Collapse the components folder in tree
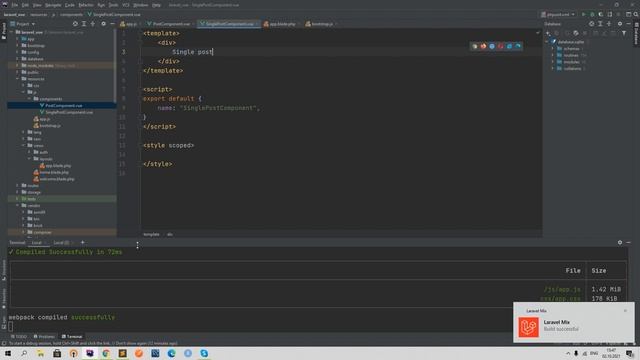The height and width of the screenshot is (360, 640). [29, 99]
